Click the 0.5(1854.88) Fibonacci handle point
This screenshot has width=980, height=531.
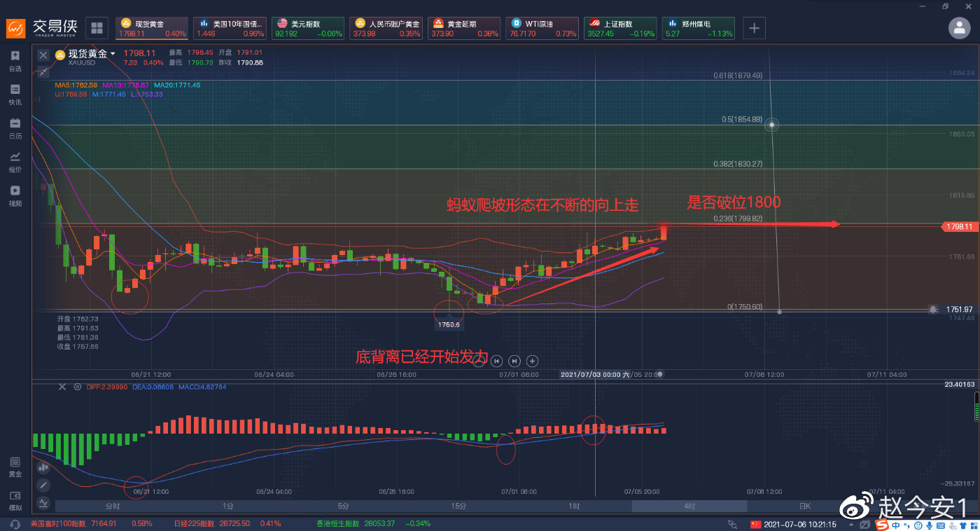coord(771,125)
